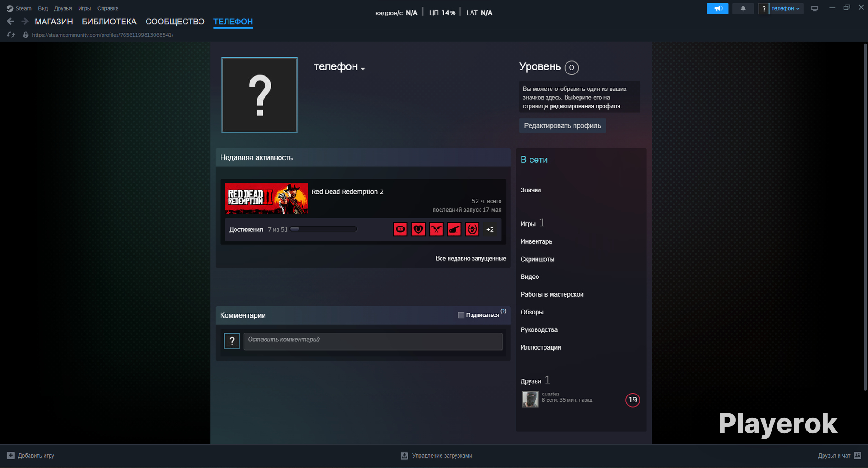Open the heart horseshoe achievement icon
This screenshot has width=868, height=468.
418,229
